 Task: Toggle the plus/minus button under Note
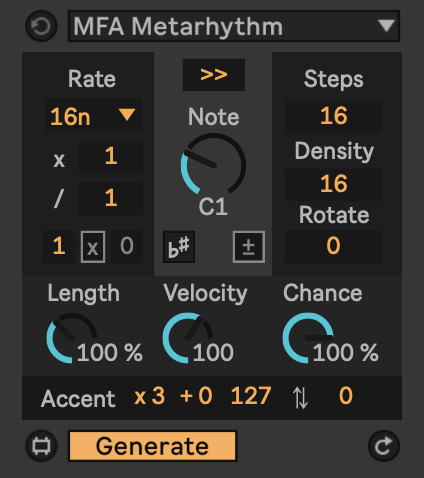coord(249,247)
